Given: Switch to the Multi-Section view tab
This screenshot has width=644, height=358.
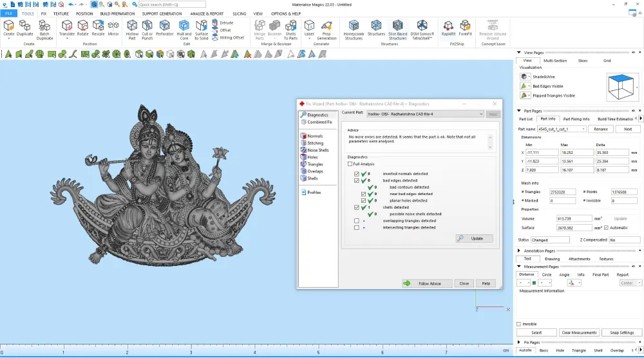Looking at the screenshot, I should tap(555, 61).
